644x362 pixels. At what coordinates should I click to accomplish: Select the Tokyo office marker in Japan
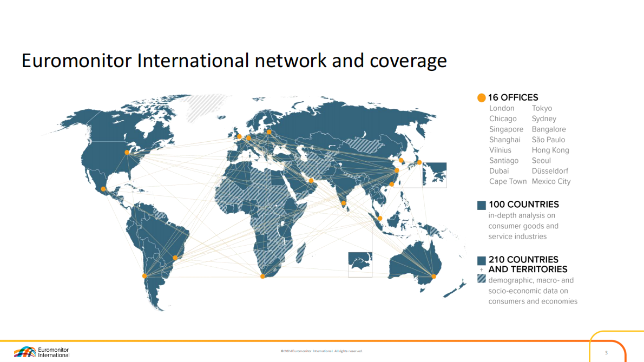[x=419, y=162]
